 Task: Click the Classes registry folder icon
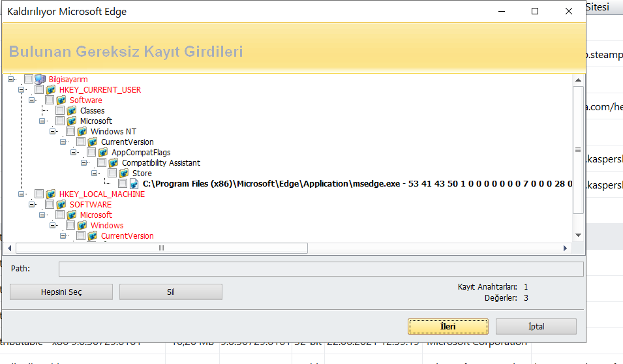tap(72, 110)
